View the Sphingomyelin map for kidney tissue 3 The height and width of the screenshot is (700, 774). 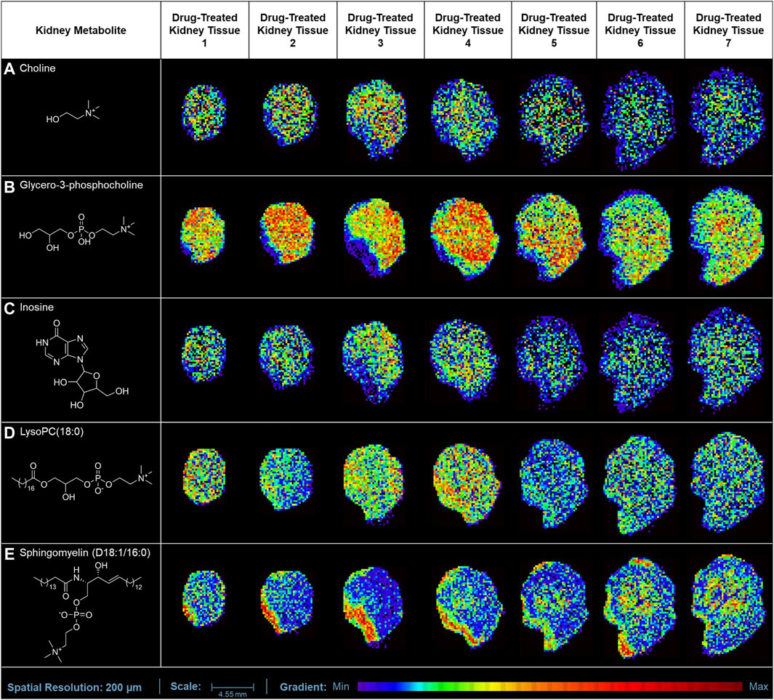point(374,607)
